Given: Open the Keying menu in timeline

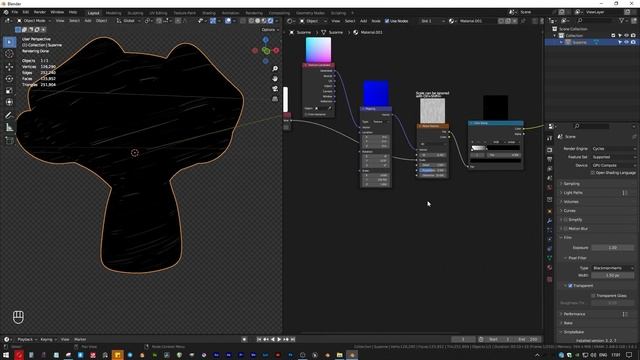Looking at the screenshot, I should click(x=48, y=339).
